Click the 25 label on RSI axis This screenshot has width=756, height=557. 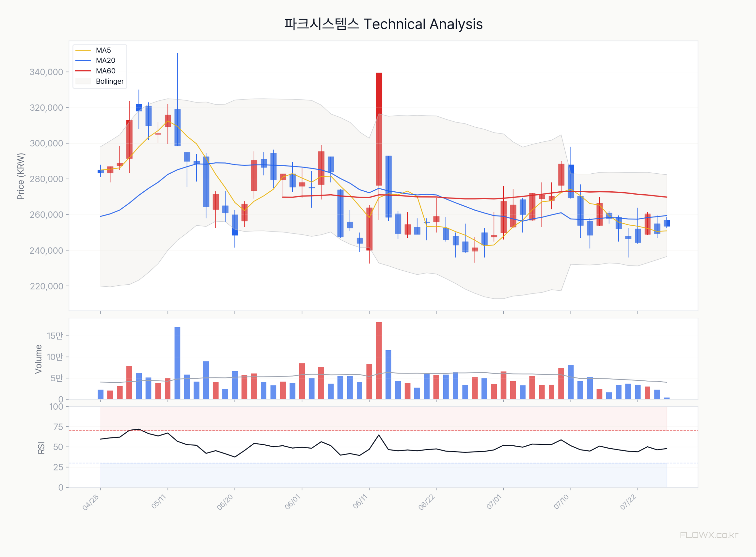point(58,467)
